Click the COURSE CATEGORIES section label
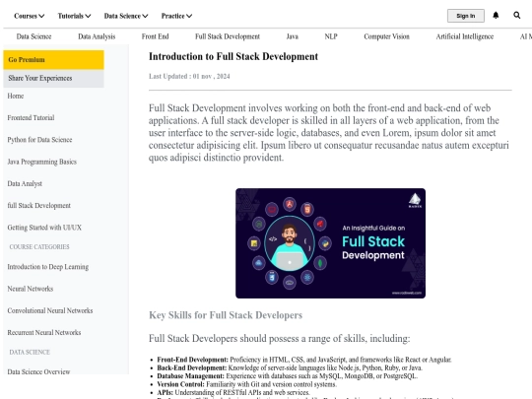 [39, 247]
